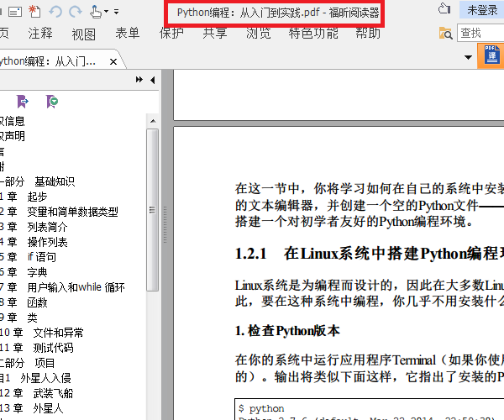Open the 保护 menu
Viewport: 504px width, 420px height.
171,33
